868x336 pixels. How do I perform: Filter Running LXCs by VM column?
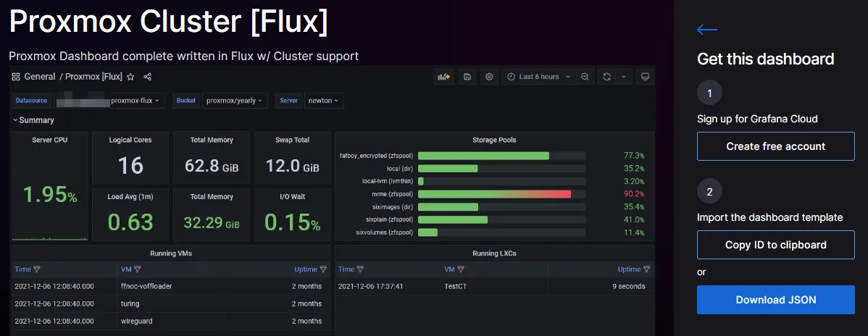click(x=461, y=269)
